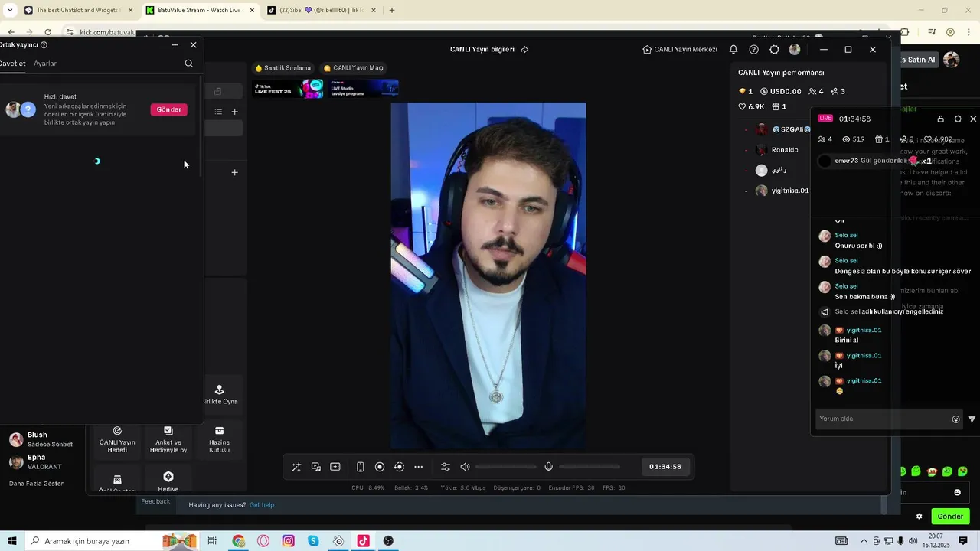Adjust the microphone volume slider

pyautogui.click(x=590, y=467)
